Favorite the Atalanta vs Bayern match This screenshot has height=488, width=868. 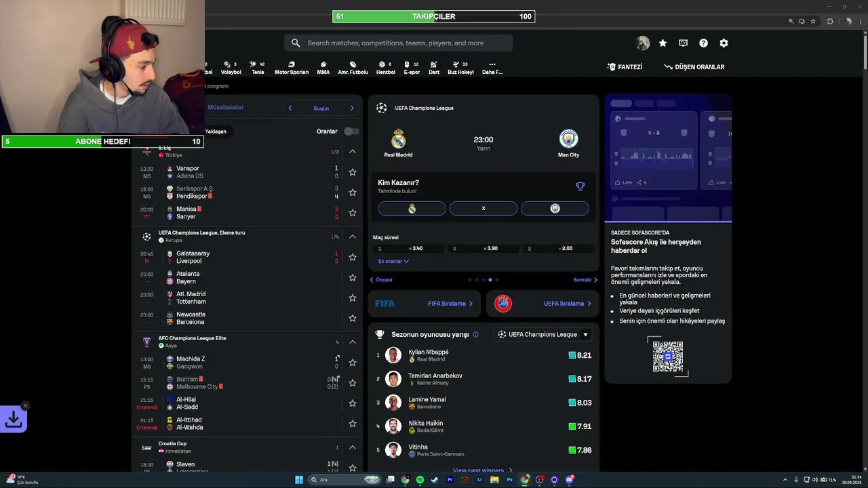coord(353,277)
